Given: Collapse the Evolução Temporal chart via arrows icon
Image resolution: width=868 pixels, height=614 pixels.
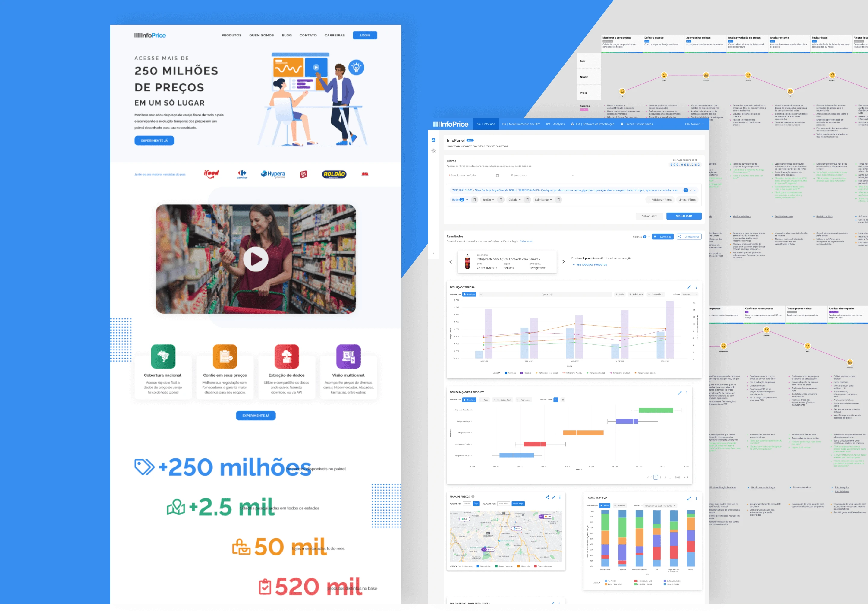Looking at the screenshot, I should click(689, 287).
